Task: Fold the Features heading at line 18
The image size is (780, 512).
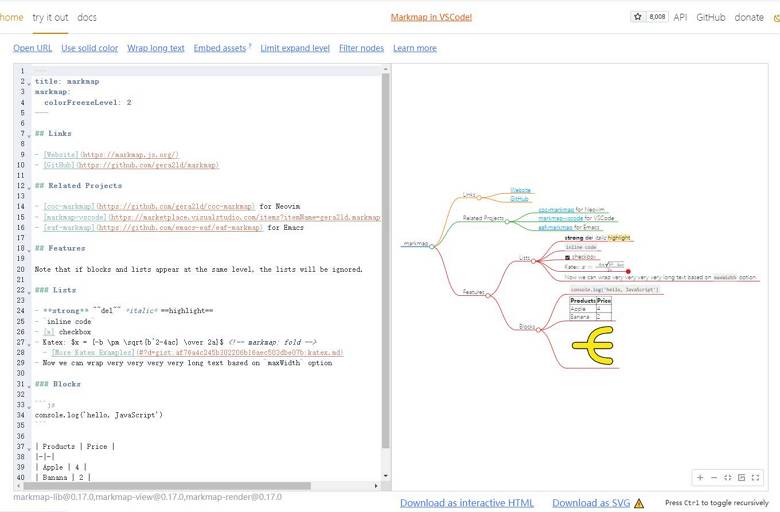Action: pyautogui.click(x=29, y=250)
